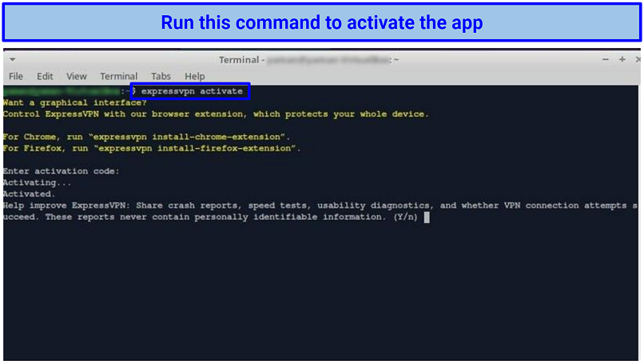This screenshot has height=364, width=644.
Task: Click the 'Enter activation code:' line
Action: click(x=62, y=171)
